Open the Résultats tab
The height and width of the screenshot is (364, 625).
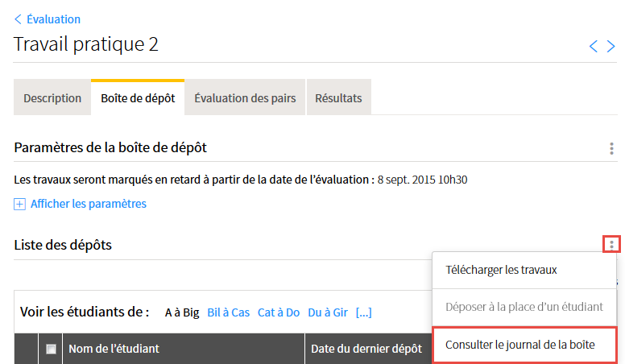(x=339, y=97)
